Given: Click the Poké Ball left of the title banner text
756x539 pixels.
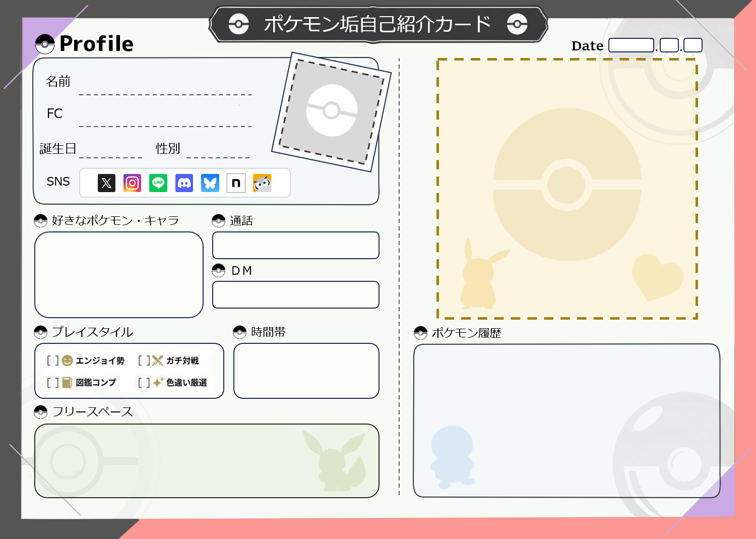Looking at the screenshot, I should click(x=238, y=24).
